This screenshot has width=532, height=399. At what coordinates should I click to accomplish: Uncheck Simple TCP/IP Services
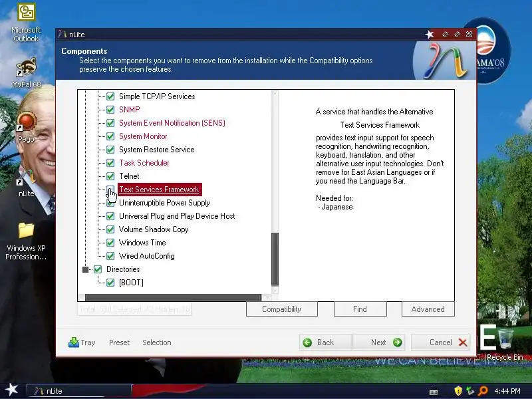tap(110, 96)
